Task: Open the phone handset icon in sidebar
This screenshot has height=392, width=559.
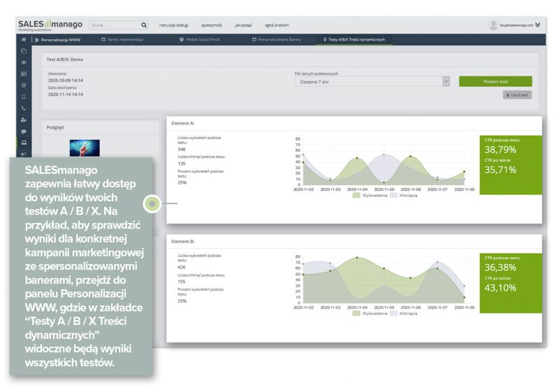Action: (24, 108)
